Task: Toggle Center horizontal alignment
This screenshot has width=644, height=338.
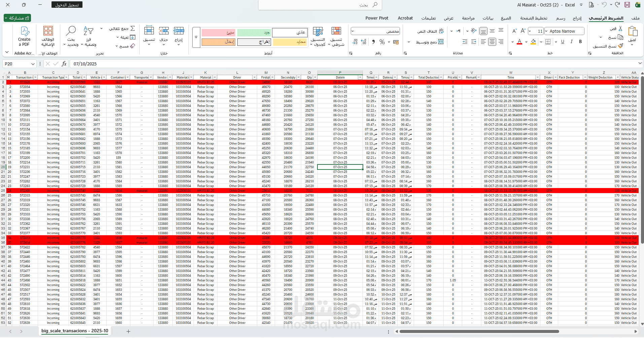Action: pyautogui.click(x=492, y=42)
